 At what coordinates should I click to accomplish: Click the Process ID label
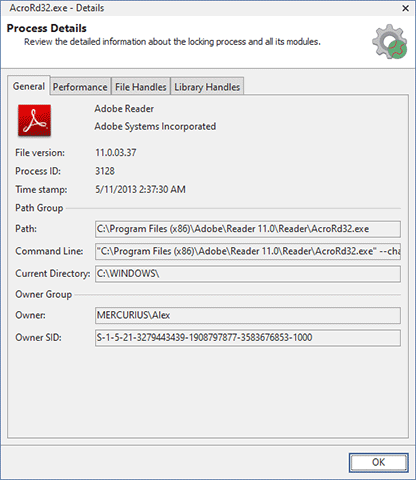pyautogui.click(x=38, y=171)
